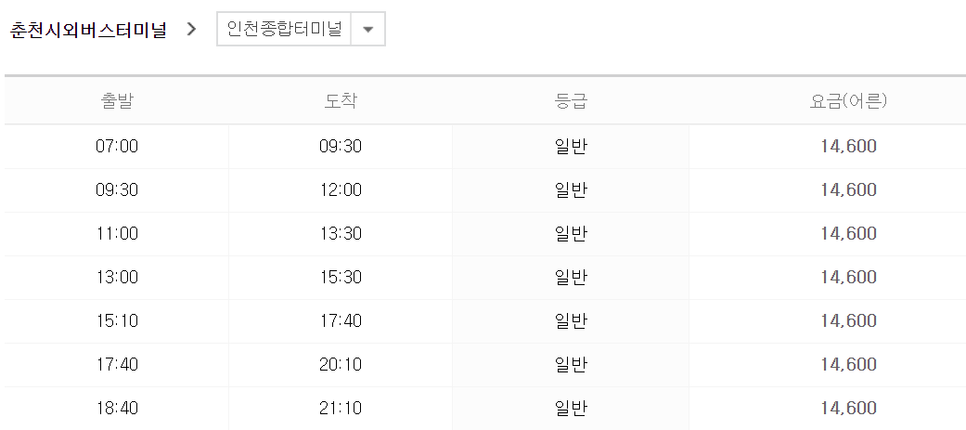Select the 춘천시외버스터미널 departure terminal label
966x430 pixels.
(x=88, y=30)
